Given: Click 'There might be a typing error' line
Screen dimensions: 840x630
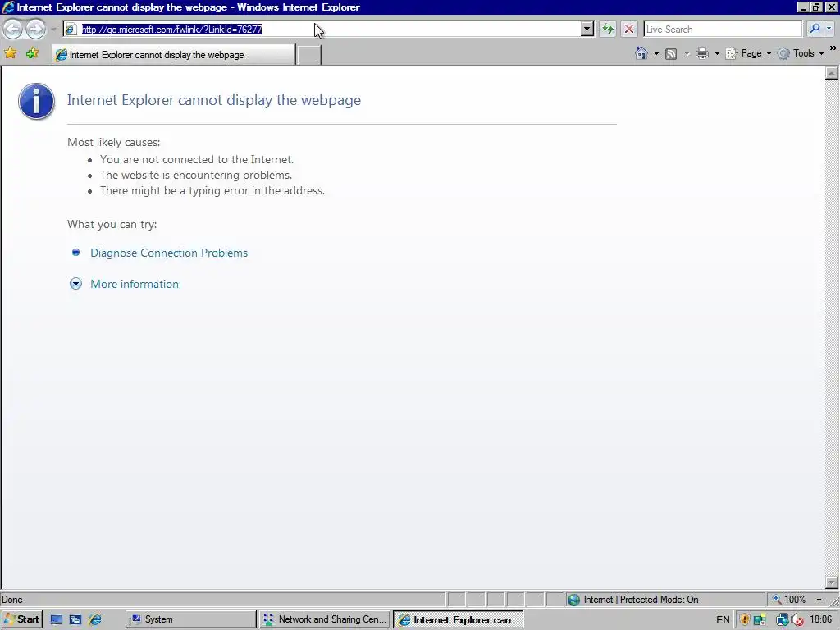Looking at the screenshot, I should click(212, 190).
